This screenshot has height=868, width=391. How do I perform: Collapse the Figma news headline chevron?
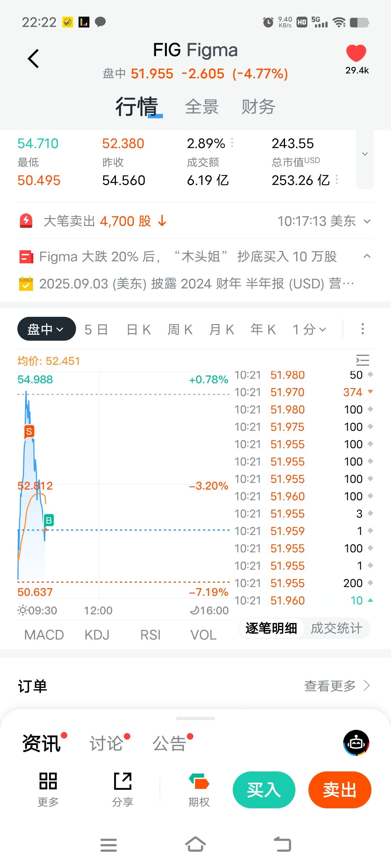(x=367, y=256)
